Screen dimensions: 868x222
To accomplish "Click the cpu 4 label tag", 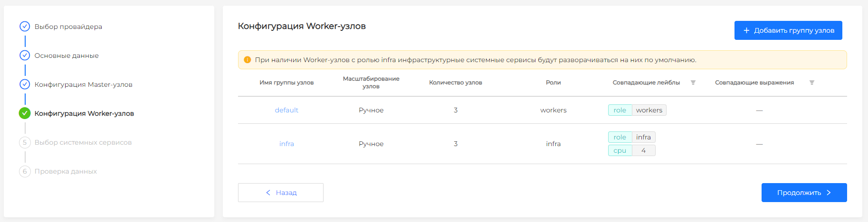I will (x=631, y=150).
